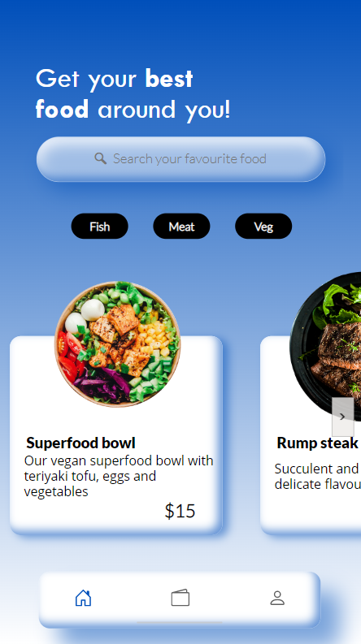Focus the Search your favourite food field

tap(181, 159)
